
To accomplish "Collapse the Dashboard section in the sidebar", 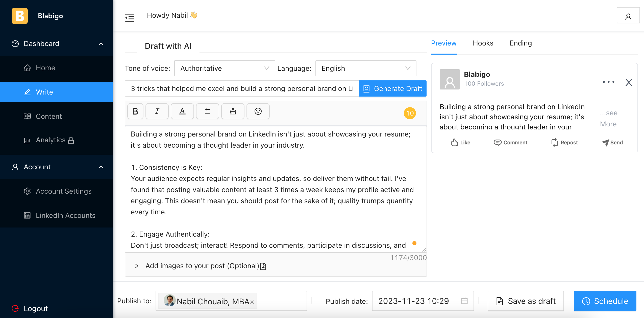I will click(x=101, y=43).
